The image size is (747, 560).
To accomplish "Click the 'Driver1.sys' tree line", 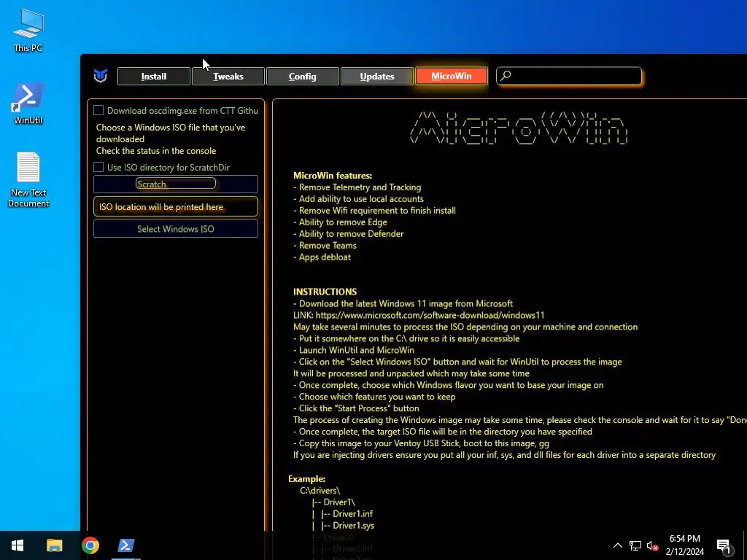I will click(x=348, y=526).
